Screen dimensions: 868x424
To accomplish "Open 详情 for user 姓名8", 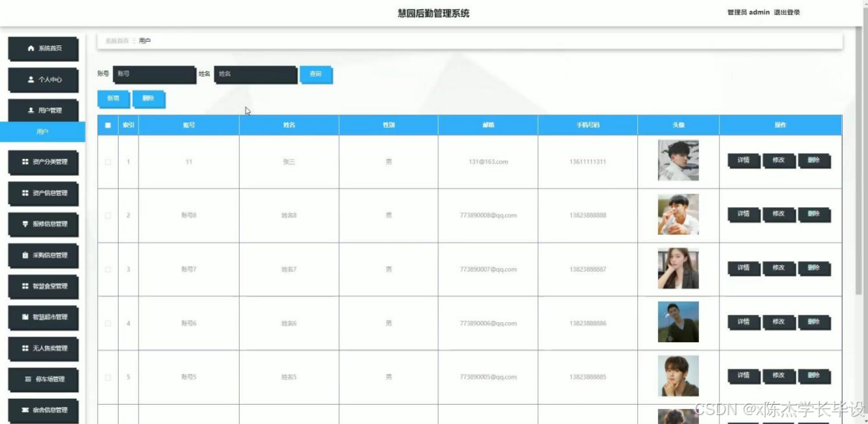I will pyautogui.click(x=743, y=215).
